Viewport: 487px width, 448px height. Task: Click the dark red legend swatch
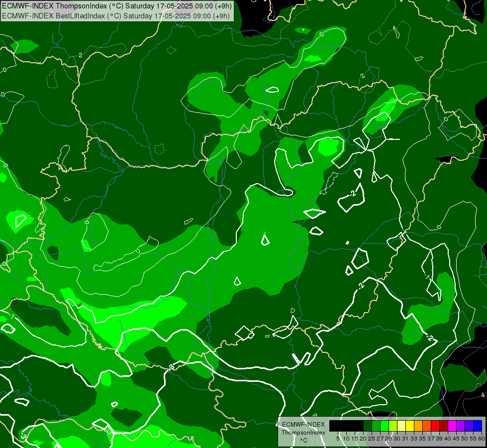click(x=444, y=426)
